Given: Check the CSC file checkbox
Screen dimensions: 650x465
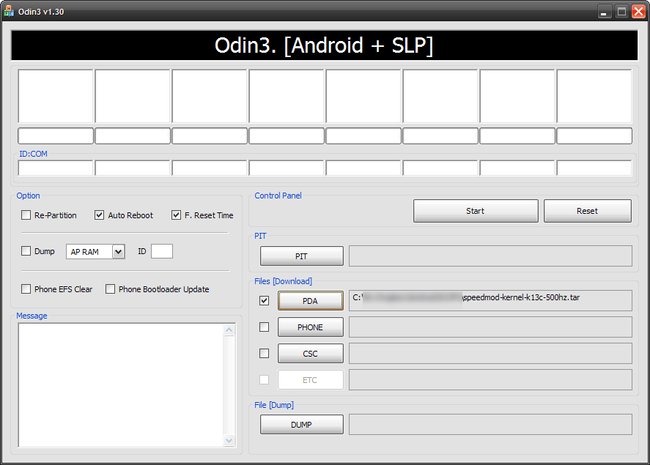Looking at the screenshot, I should click(x=264, y=353).
